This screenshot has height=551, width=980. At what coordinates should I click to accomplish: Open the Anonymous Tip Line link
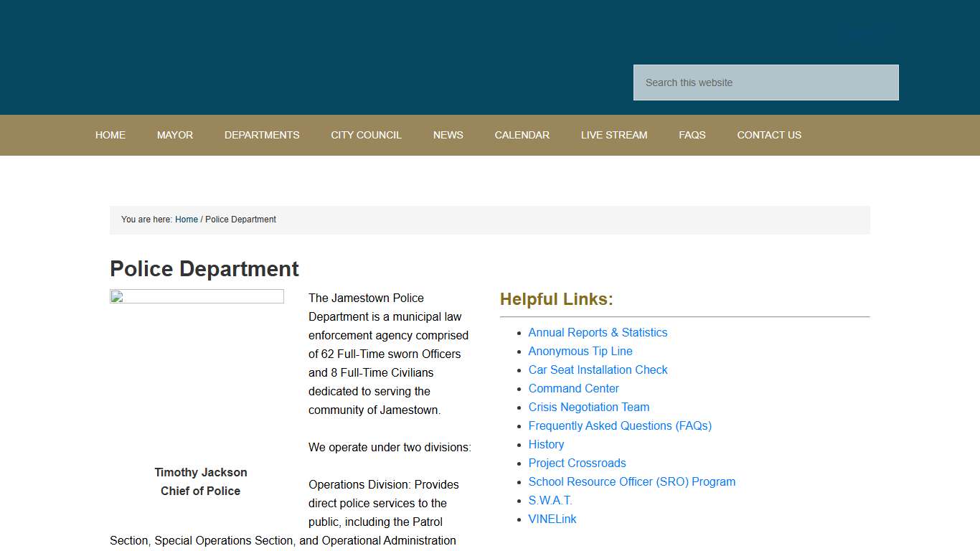[580, 351]
